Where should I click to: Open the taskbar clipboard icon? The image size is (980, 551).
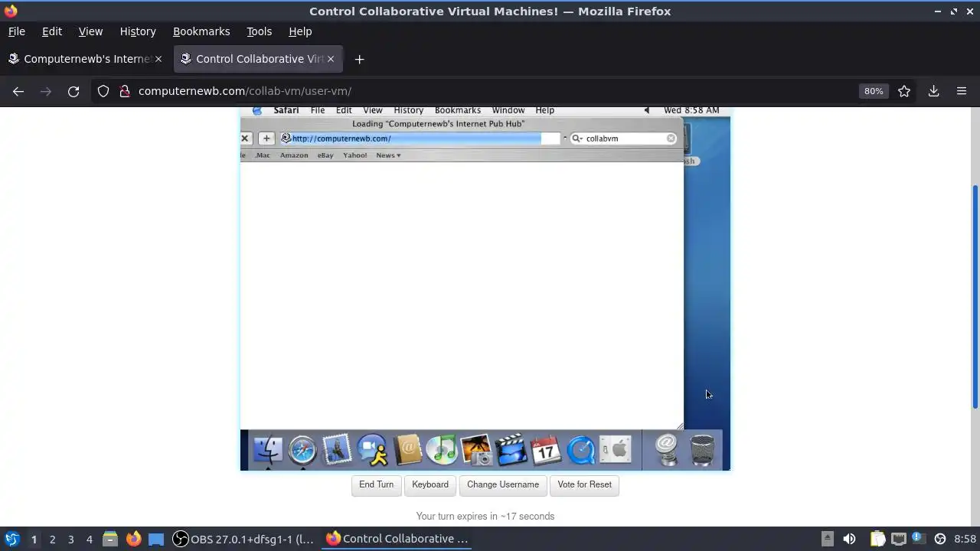(877, 539)
